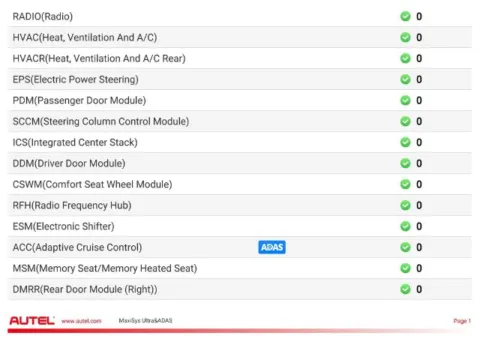Click the blue ADAS badge
Viewport: 480px width, 360px height.
[x=272, y=247]
